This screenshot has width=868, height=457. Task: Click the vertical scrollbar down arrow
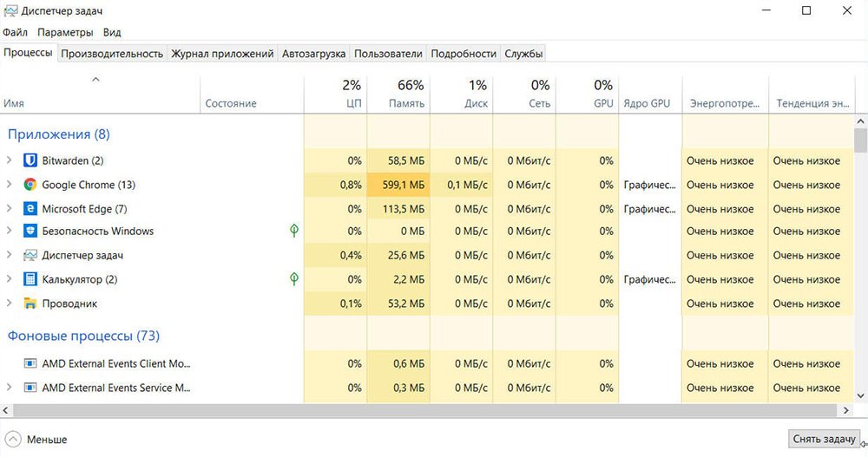click(861, 396)
